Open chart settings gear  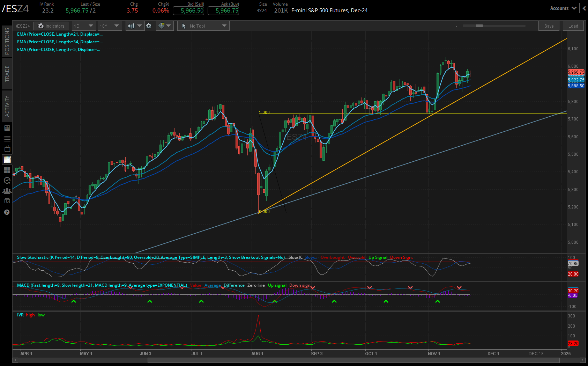[149, 25]
